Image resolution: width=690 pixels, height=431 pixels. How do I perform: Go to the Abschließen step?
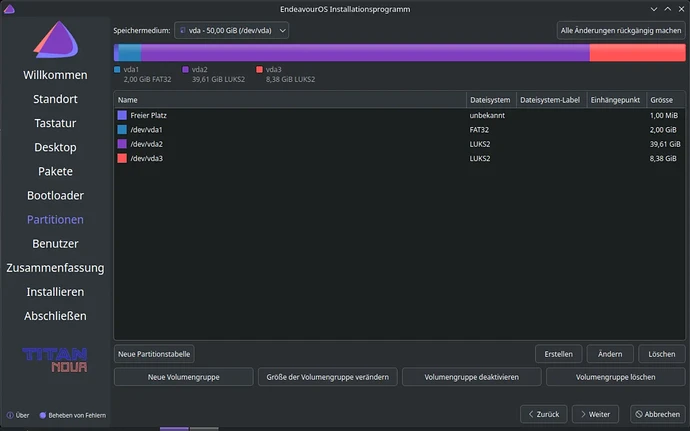point(55,316)
